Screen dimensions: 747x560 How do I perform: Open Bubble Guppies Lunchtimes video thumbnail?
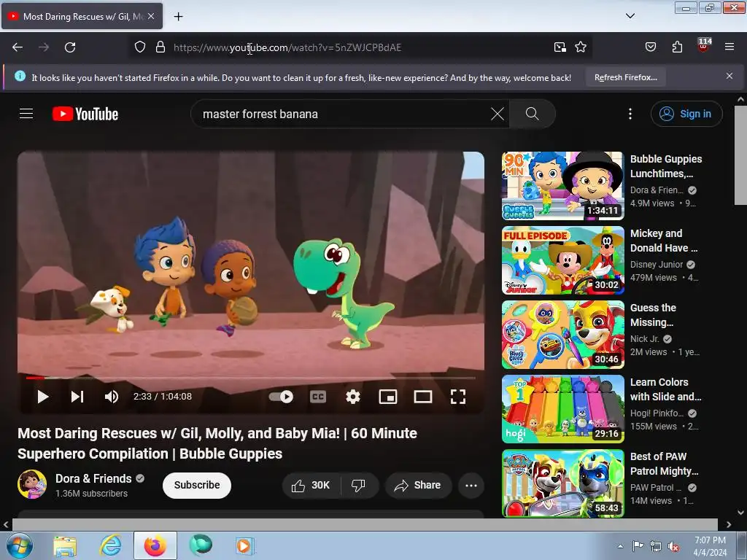click(x=562, y=186)
